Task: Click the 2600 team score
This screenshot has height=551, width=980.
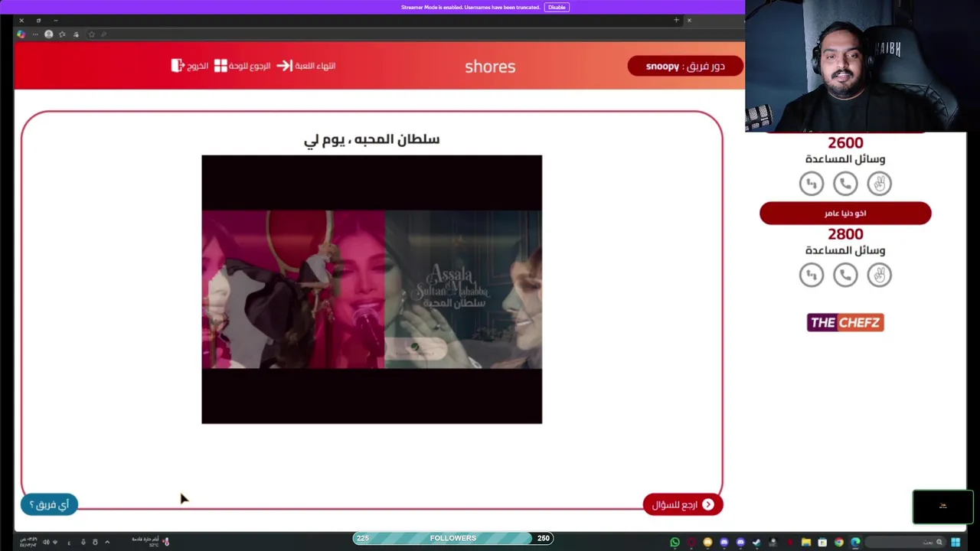Action: click(x=845, y=142)
